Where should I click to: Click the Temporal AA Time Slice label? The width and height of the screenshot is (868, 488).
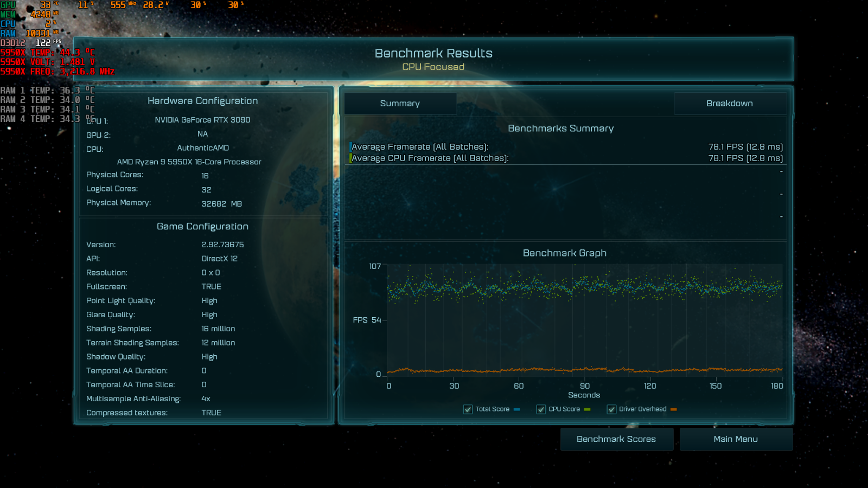tap(130, 385)
